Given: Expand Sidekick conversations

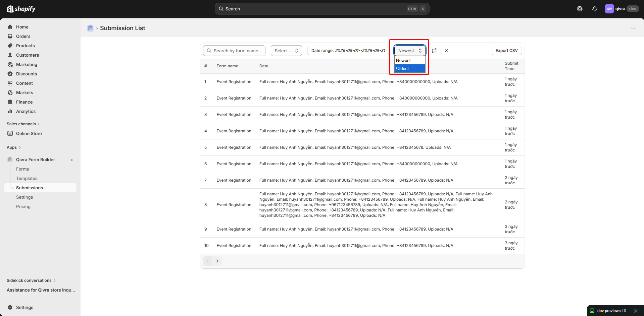Looking at the screenshot, I should (31, 280).
